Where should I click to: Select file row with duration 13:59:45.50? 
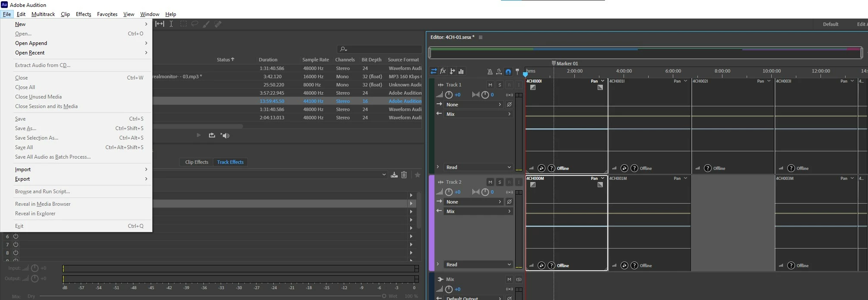(x=287, y=101)
